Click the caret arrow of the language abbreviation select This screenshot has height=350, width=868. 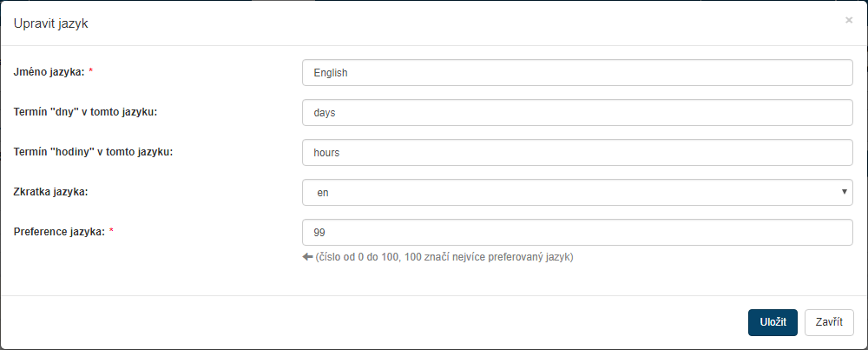point(845,192)
